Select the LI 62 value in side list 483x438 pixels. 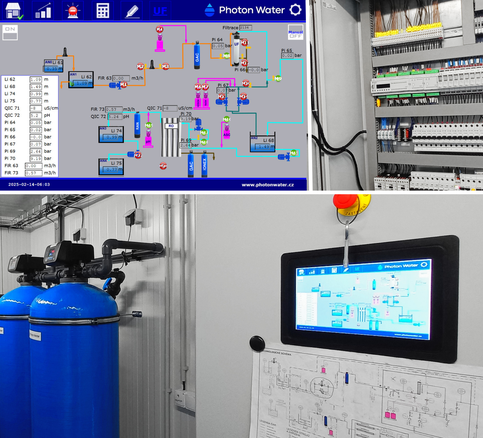tap(36, 79)
